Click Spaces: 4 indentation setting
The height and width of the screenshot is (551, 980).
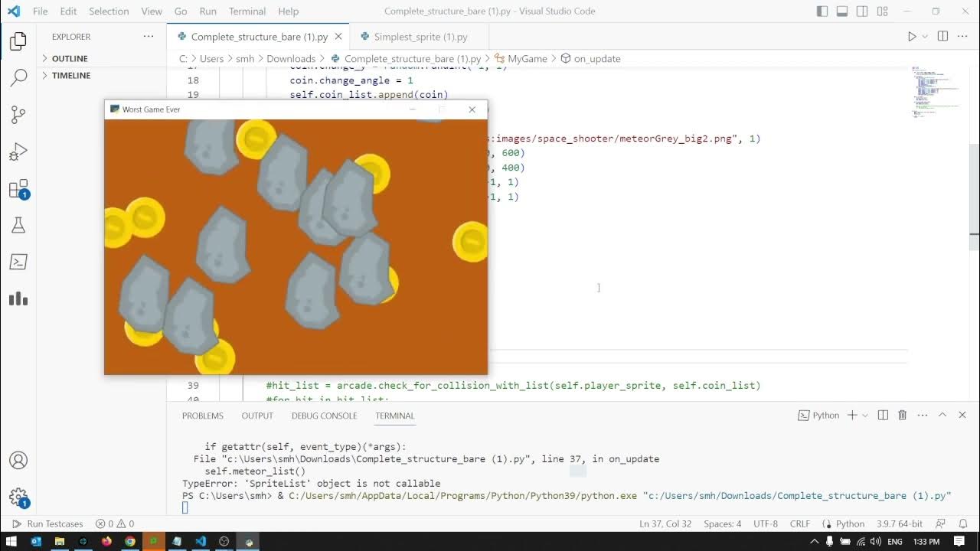(723, 524)
